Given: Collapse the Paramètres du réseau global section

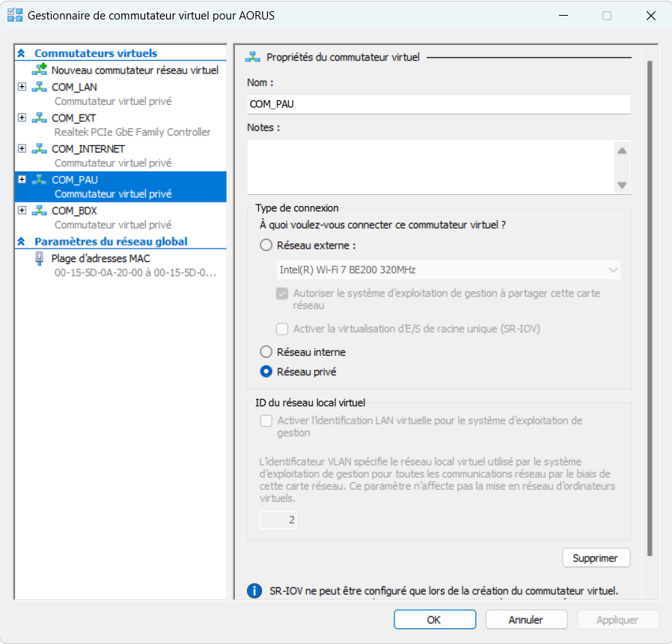Looking at the screenshot, I should [x=21, y=242].
